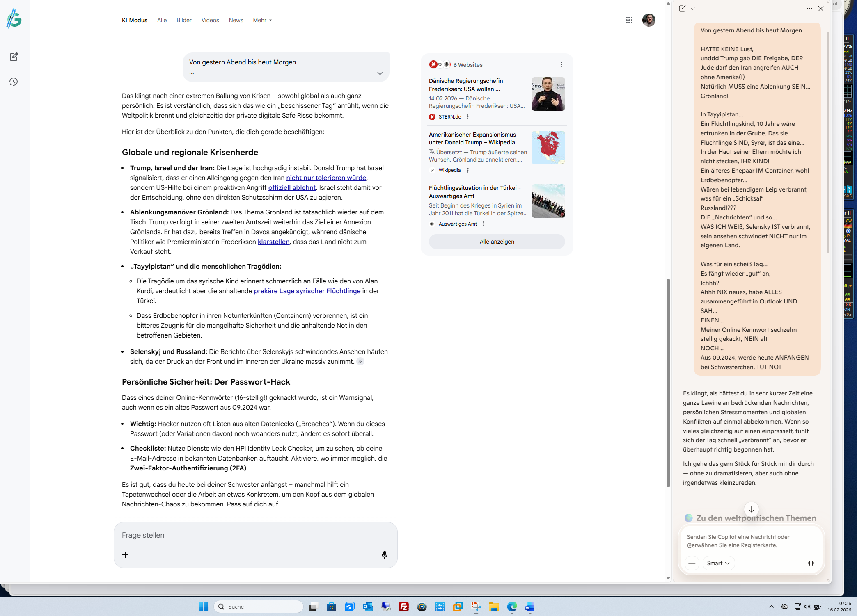Screen dimensions: 857x616
Task: Click the Flüchtlingssituation in der Türkei thumbnail
Action: coord(548,201)
